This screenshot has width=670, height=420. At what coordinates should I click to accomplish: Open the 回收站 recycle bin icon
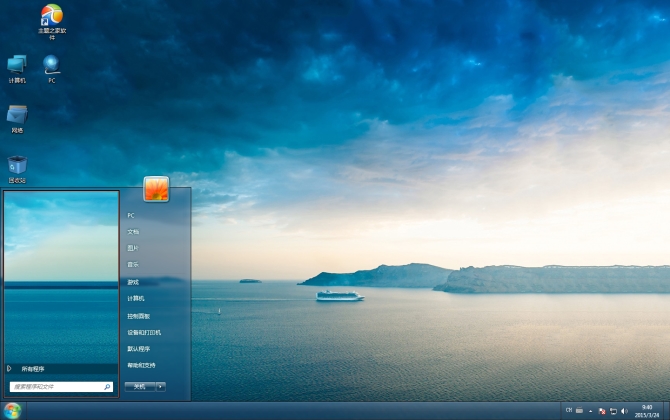coord(17,170)
